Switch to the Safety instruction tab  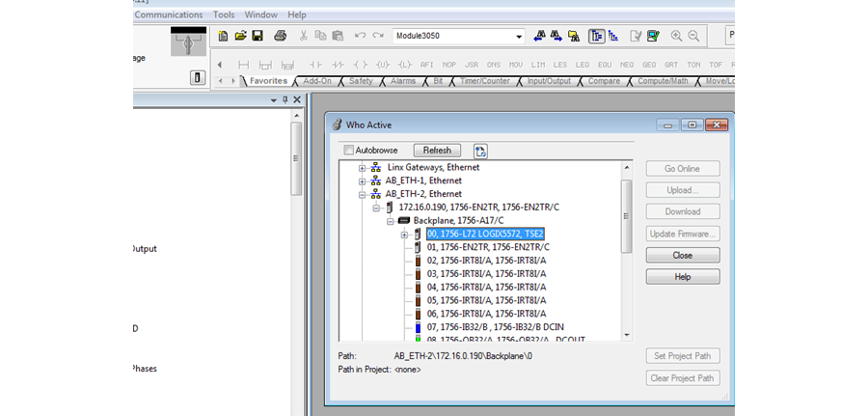point(361,81)
